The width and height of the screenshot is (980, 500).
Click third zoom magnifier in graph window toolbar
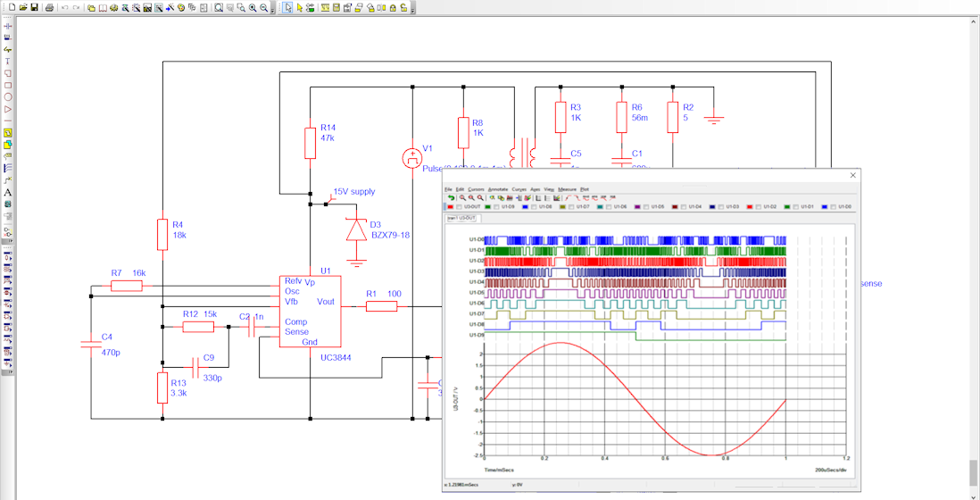click(480, 197)
